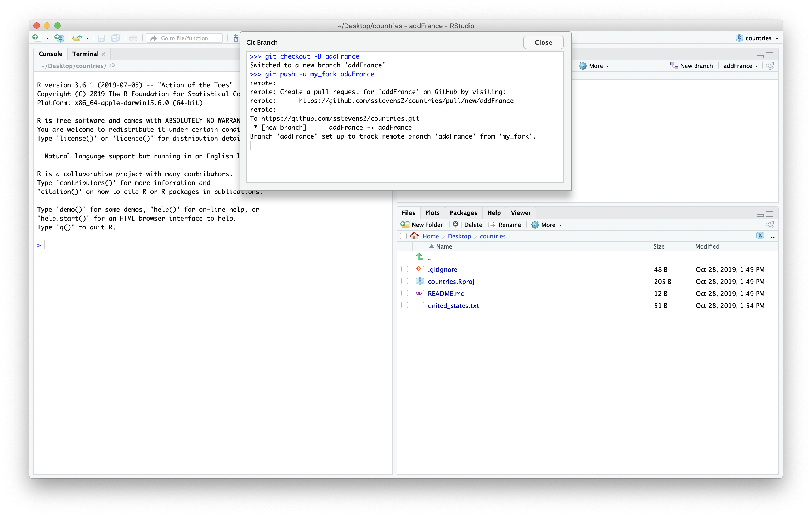The image size is (812, 517).
Task: Open the countries breadcrumb link
Action: 493,236
